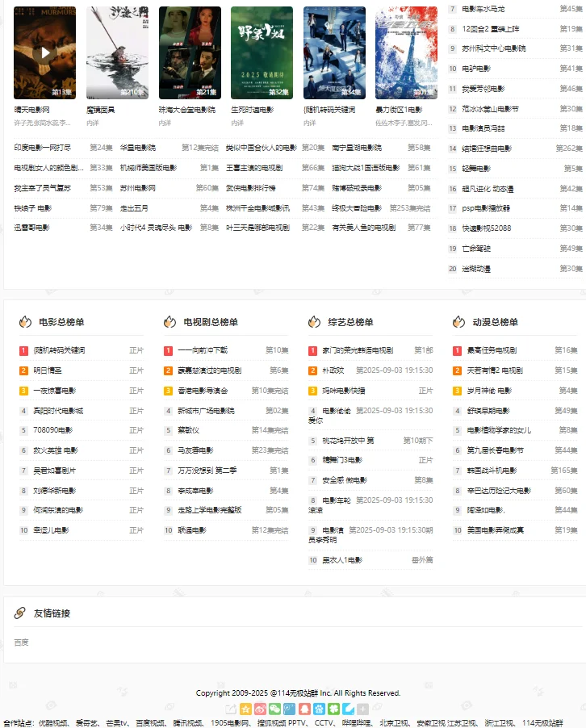
Task: Share to QQ Zone star icon
Action: pos(245,709)
